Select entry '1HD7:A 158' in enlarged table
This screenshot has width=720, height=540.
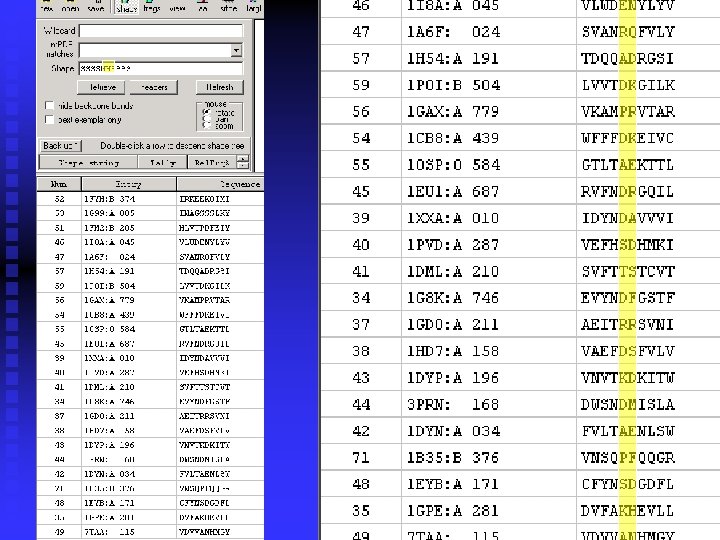tap(453, 351)
